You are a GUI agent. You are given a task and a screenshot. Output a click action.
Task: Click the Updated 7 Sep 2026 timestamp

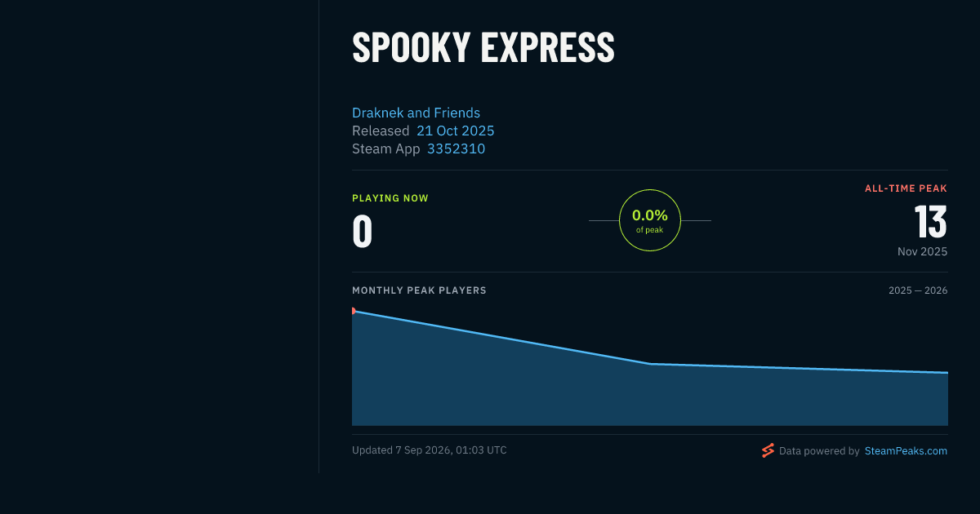[429, 450]
